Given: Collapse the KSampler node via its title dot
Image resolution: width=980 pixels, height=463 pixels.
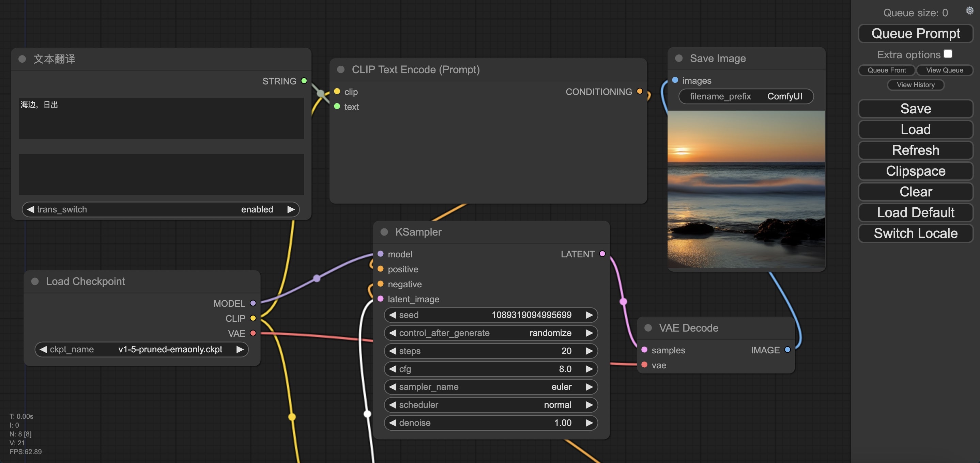Looking at the screenshot, I should [384, 232].
